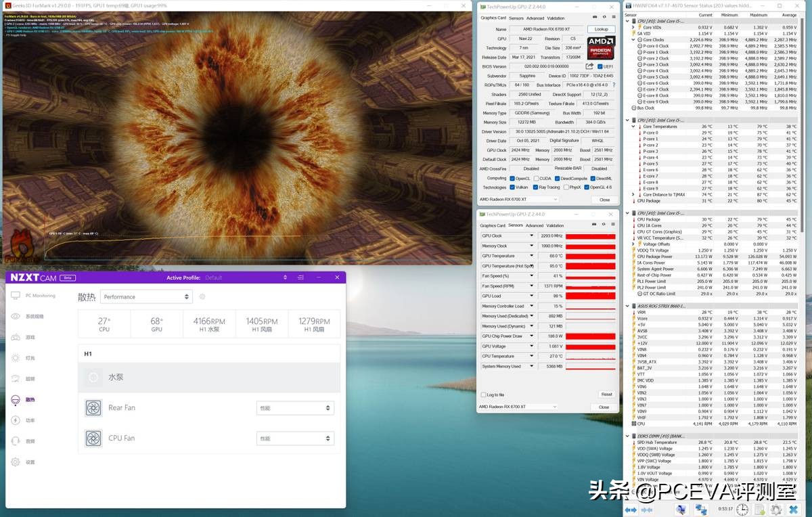Open the Performance cooling profile dropdown
Viewport: 812px width, 517px height.
tap(146, 296)
